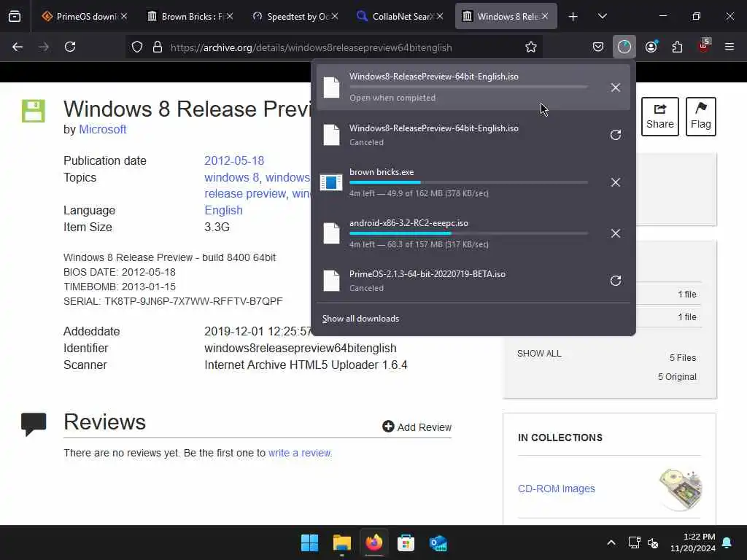Cancel the first Windows8-ReleasePreview ISO download
The height and width of the screenshot is (560, 747).
pyautogui.click(x=616, y=87)
